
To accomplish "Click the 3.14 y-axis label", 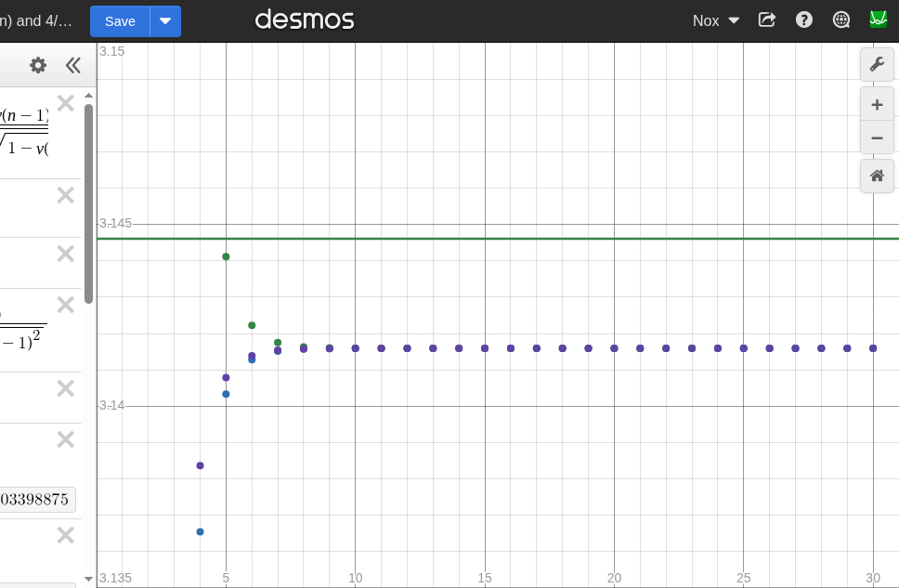I will coord(111,405).
